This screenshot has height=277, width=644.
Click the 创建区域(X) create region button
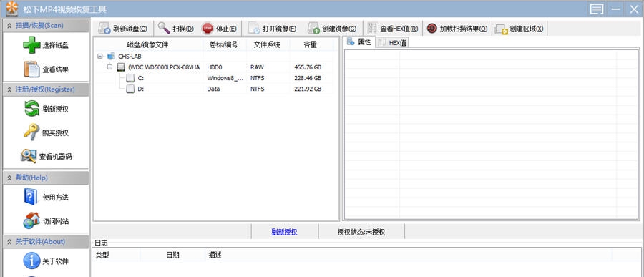(519, 29)
